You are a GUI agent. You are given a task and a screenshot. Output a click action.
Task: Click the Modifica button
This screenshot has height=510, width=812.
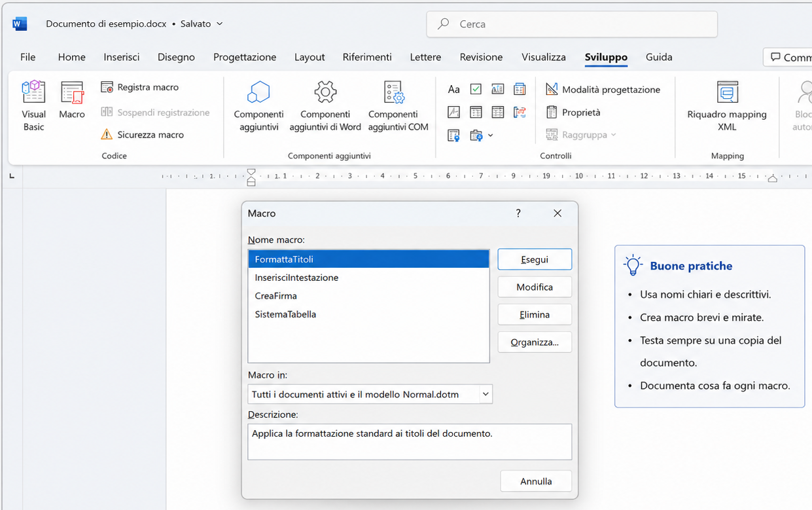click(x=535, y=287)
